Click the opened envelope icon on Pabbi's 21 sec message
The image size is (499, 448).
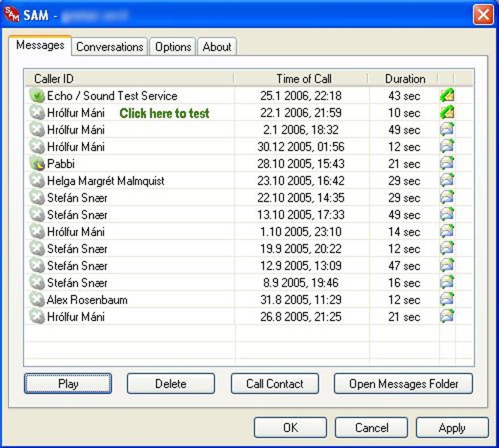pos(447,163)
